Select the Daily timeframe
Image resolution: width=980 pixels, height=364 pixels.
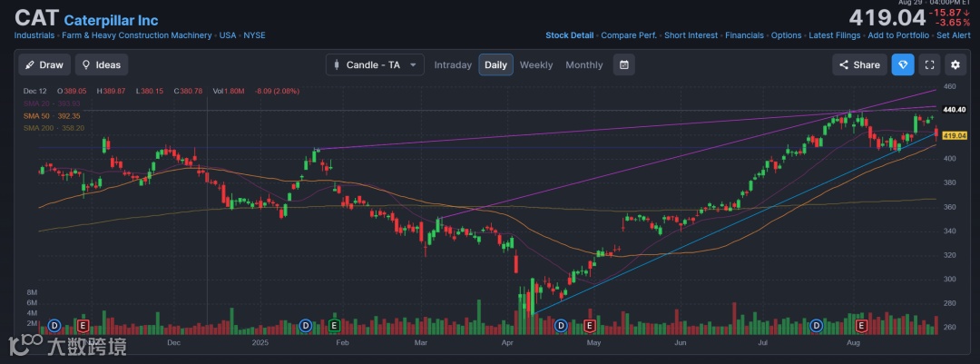pyautogui.click(x=495, y=64)
